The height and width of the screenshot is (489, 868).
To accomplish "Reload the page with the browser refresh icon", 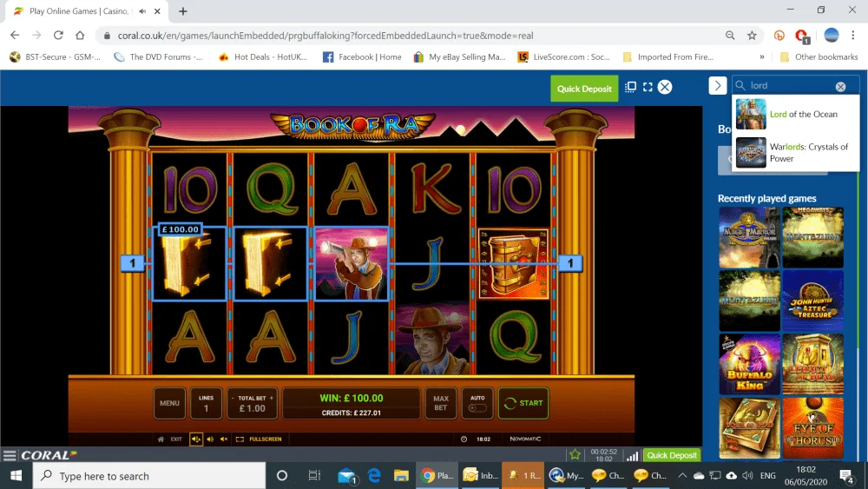I will click(x=58, y=36).
